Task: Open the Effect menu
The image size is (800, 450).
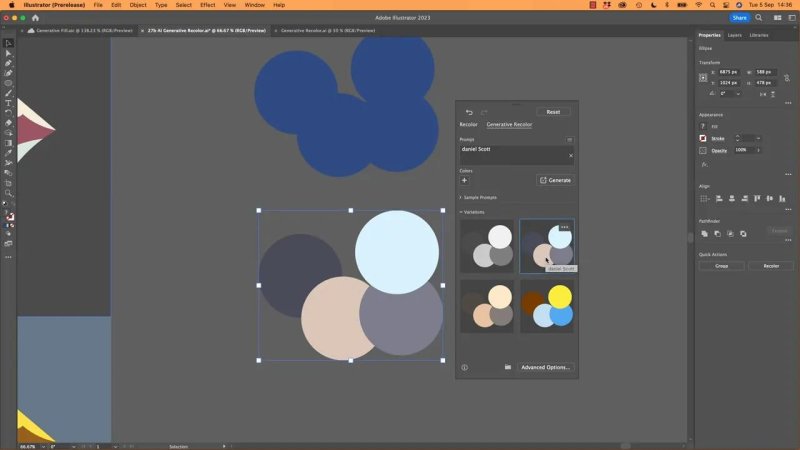Action: click(x=208, y=5)
